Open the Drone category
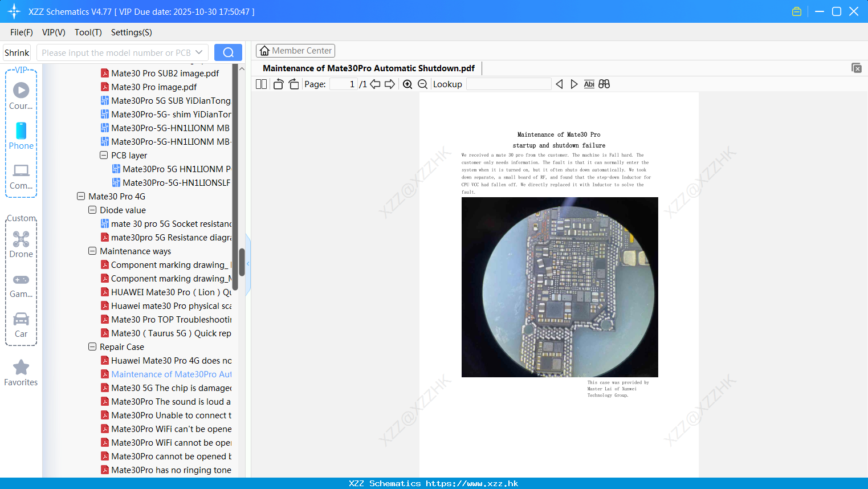 [21, 239]
